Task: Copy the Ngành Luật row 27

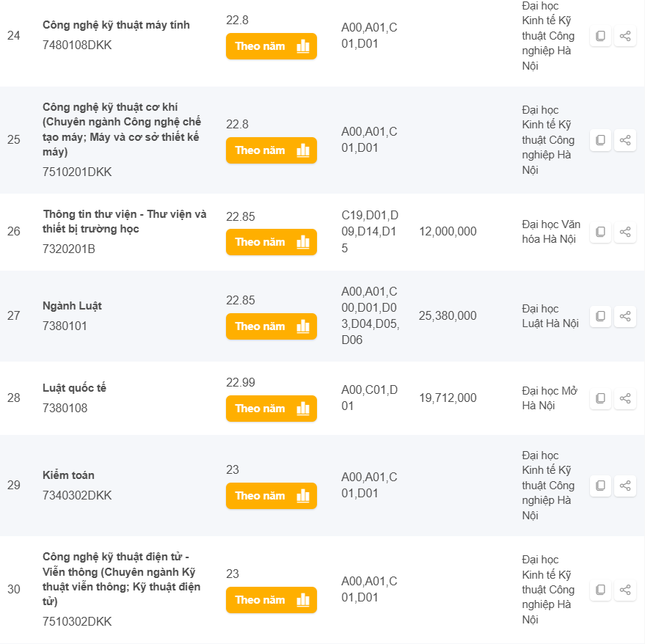Action: [600, 316]
